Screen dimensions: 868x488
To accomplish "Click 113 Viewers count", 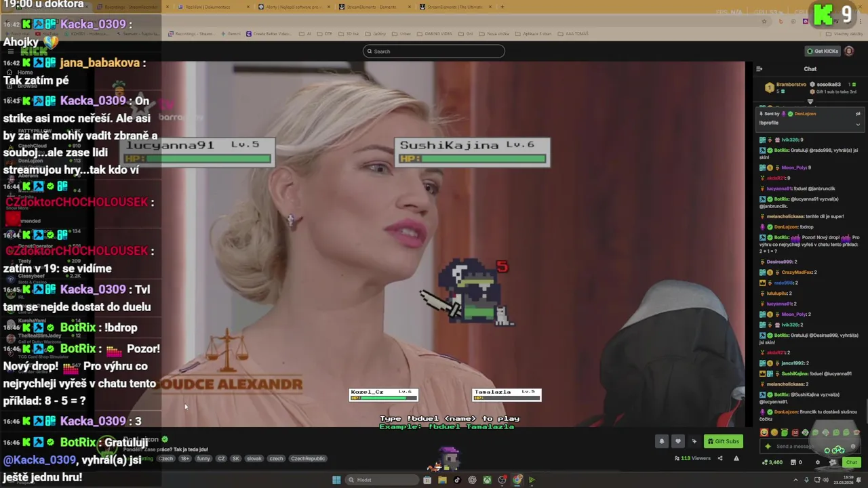I will (x=695, y=458).
